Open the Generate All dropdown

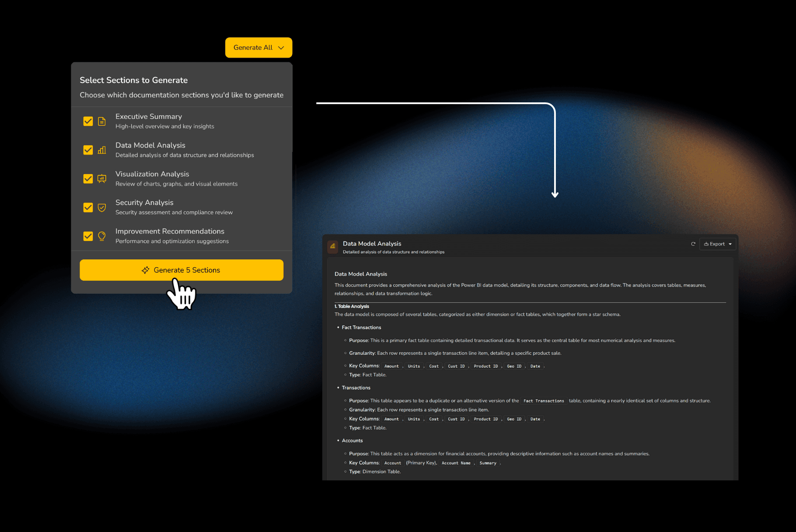258,48
